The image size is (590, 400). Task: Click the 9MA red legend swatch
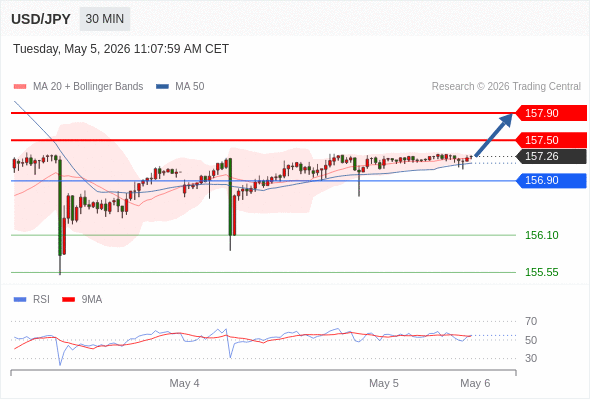(x=68, y=300)
